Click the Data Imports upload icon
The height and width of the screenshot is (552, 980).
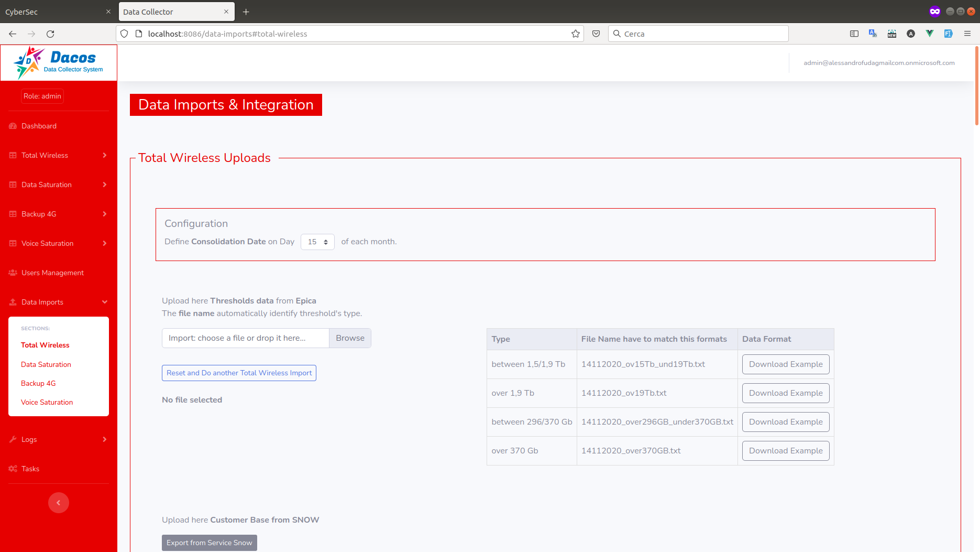pos(13,302)
